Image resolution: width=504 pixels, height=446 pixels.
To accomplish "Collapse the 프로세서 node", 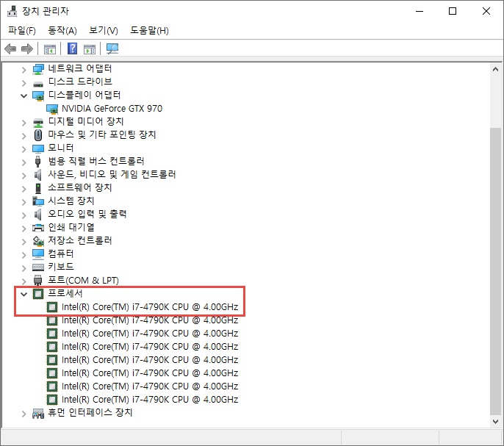I will (x=24, y=294).
